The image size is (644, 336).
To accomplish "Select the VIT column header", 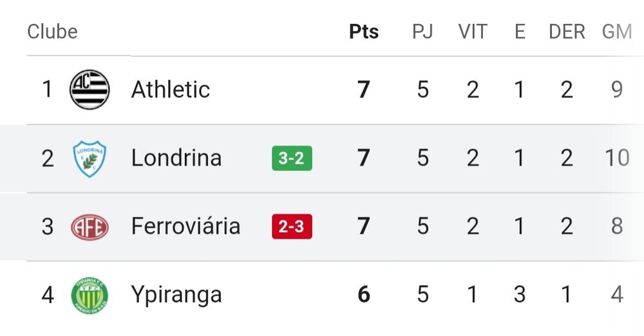I will 473,32.
